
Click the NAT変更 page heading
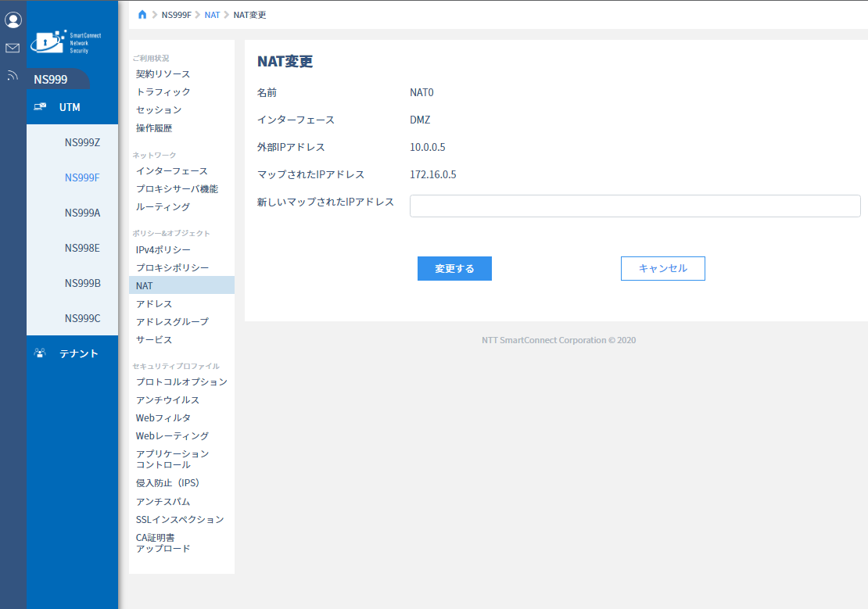tap(285, 62)
